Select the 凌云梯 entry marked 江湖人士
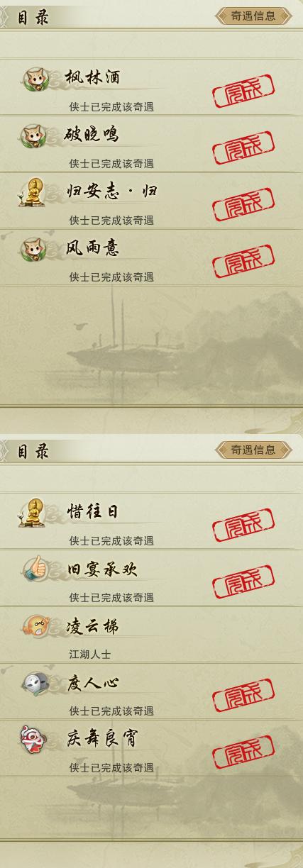 coord(151,635)
